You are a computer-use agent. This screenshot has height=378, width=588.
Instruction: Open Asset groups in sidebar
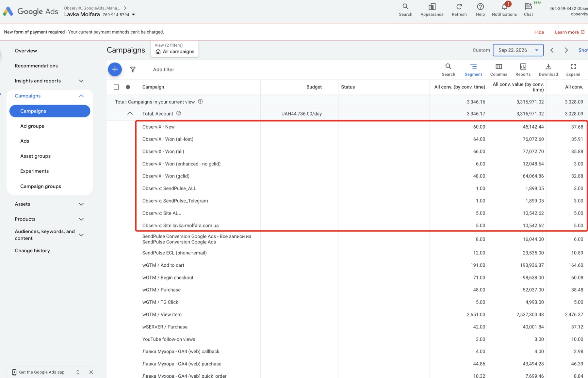(x=35, y=156)
